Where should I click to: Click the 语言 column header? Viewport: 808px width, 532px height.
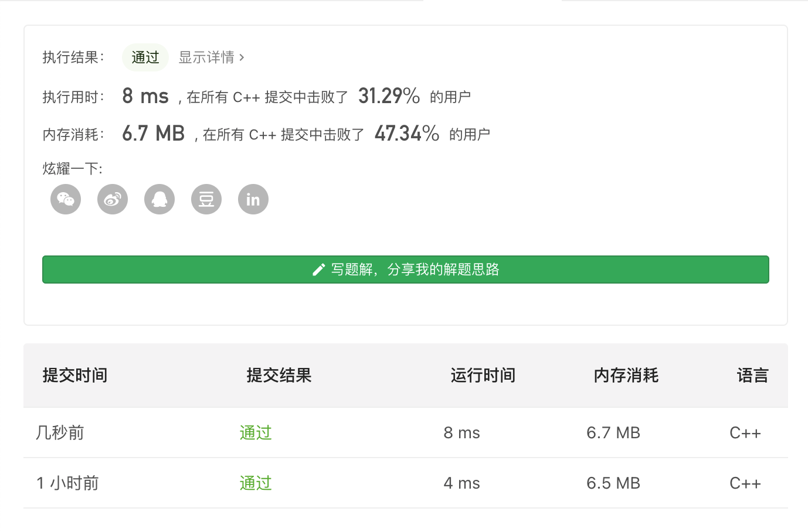[x=752, y=376]
